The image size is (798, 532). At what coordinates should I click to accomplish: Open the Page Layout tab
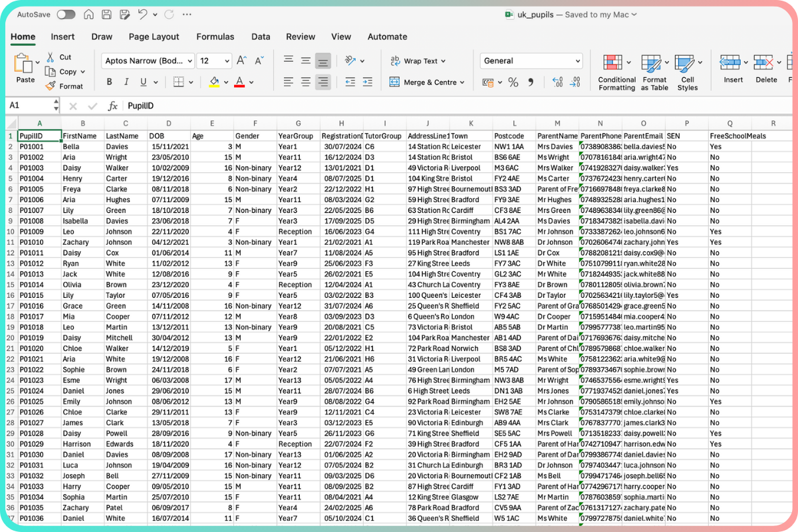[x=154, y=37]
